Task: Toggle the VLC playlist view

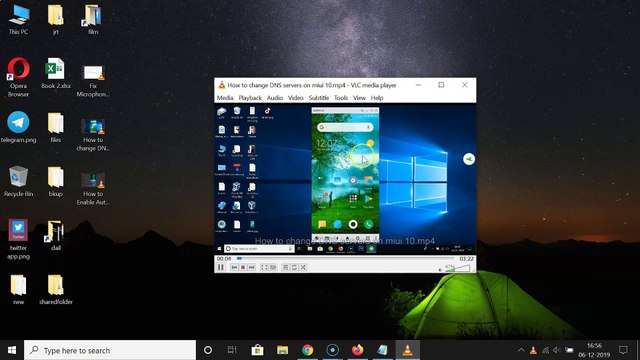Action: 286,267
